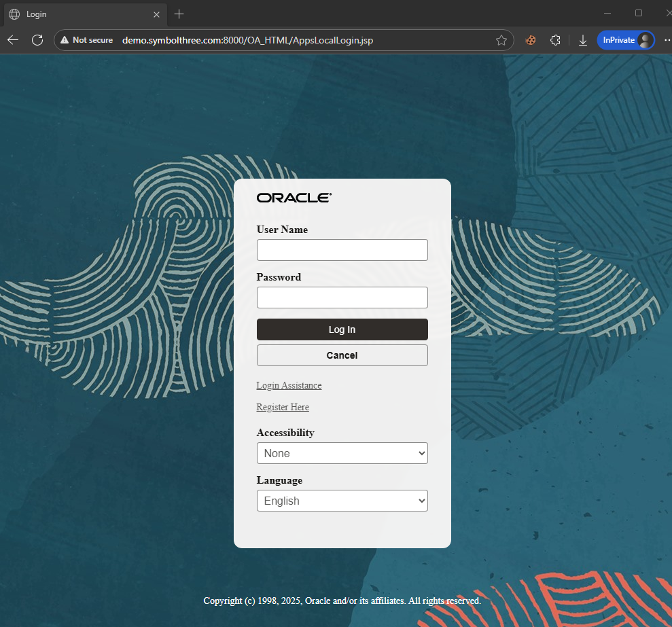Open Downloads arrow icon
Screen dimensions: 672x627
coord(583,40)
